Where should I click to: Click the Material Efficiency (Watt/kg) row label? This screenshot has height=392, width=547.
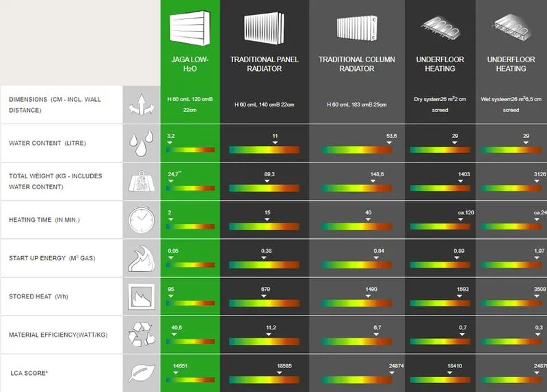pos(58,335)
